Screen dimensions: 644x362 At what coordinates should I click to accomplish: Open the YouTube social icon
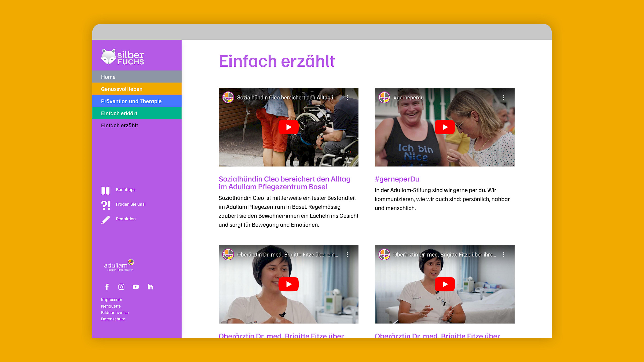pyautogui.click(x=136, y=287)
